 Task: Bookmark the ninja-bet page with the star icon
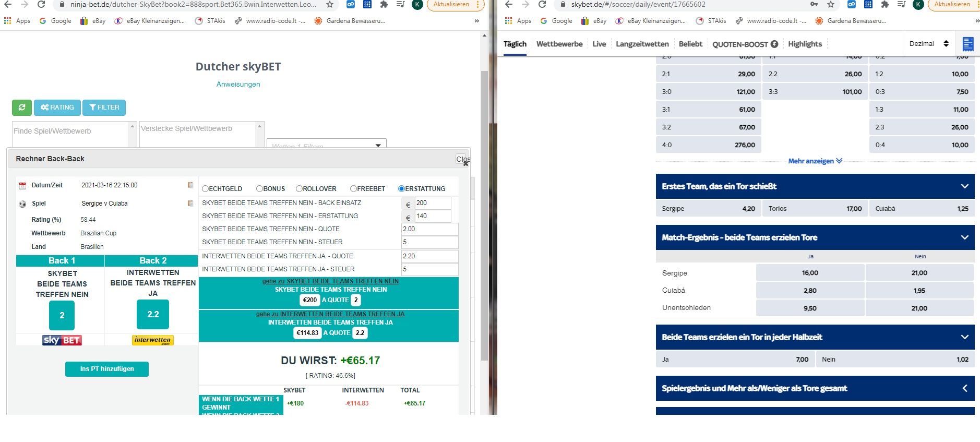(x=330, y=4)
